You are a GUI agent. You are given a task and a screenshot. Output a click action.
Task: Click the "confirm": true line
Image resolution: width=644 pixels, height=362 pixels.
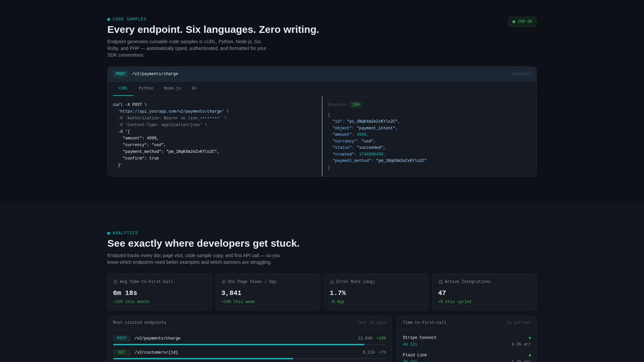click(141, 159)
